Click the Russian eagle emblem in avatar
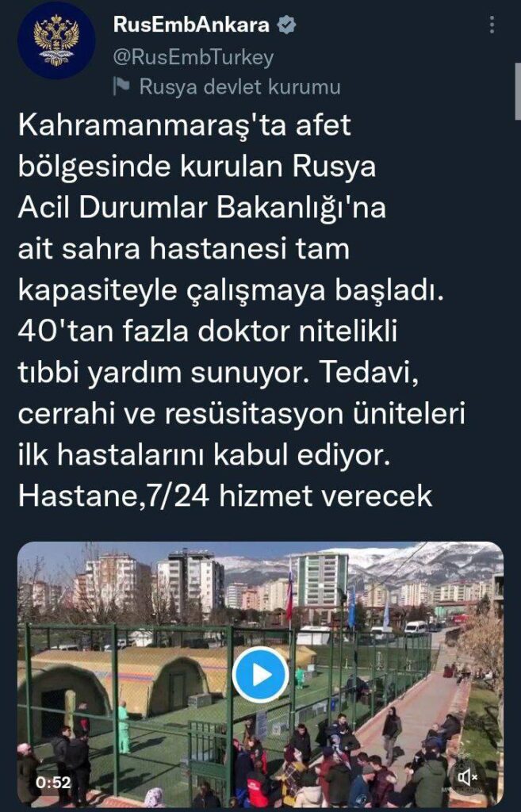The width and height of the screenshot is (521, 812). click(56, 40)
